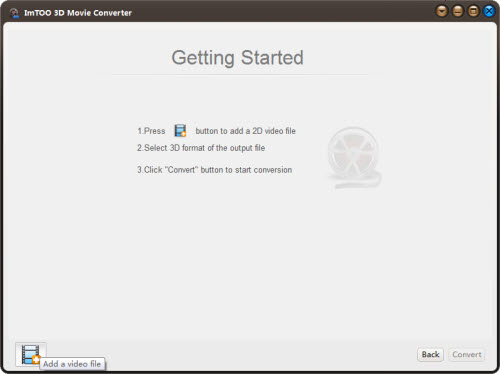
Task: Click the Back button
Action: (430, 354)
